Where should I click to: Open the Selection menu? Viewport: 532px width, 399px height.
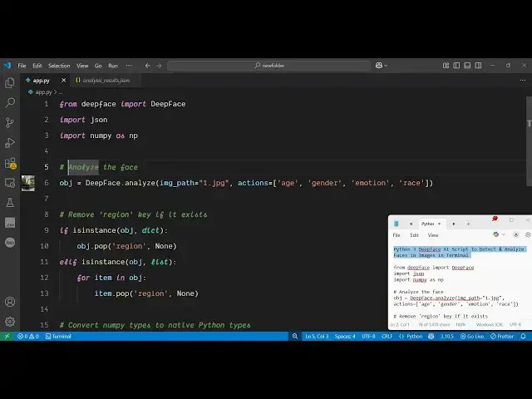59,66
